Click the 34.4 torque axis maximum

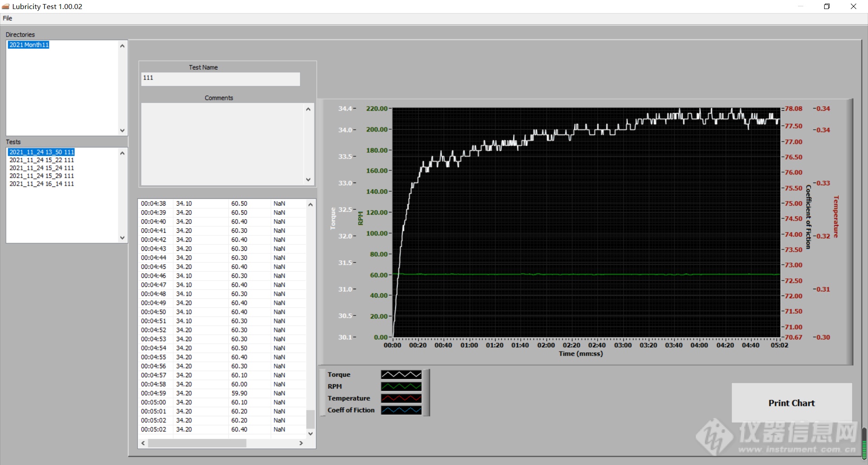tap(345, 108)
